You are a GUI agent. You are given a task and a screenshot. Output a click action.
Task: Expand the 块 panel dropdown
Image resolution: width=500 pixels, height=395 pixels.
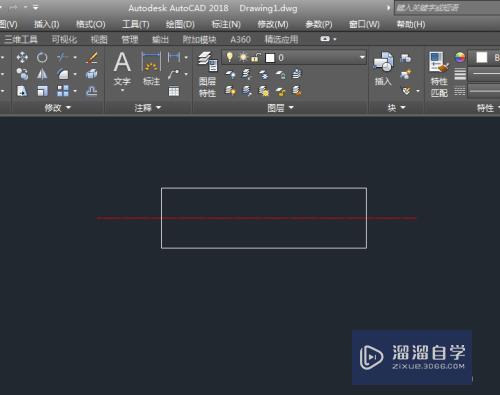coord(396,107)
